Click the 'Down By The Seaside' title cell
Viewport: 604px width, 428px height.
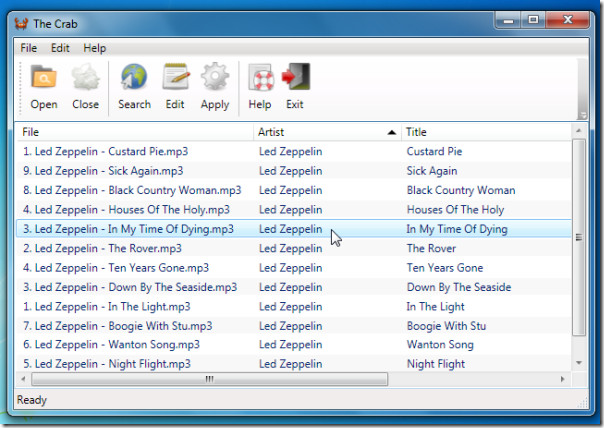pos(459,287)
